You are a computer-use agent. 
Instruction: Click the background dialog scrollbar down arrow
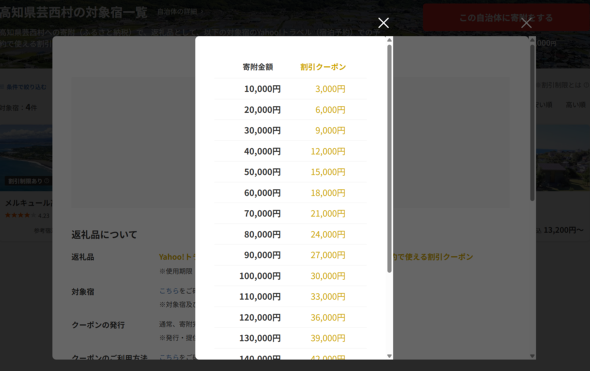532,356
